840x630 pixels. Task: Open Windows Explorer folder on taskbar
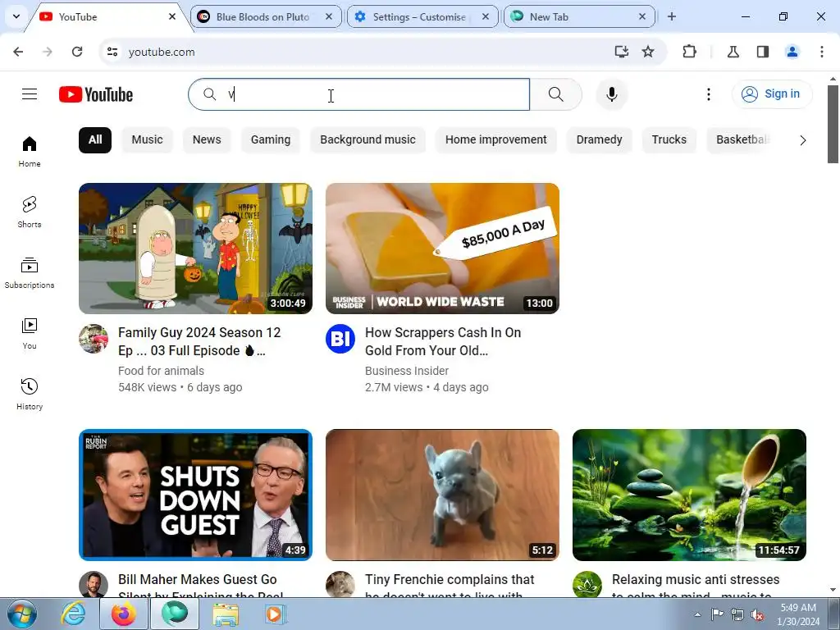[226, 614]
